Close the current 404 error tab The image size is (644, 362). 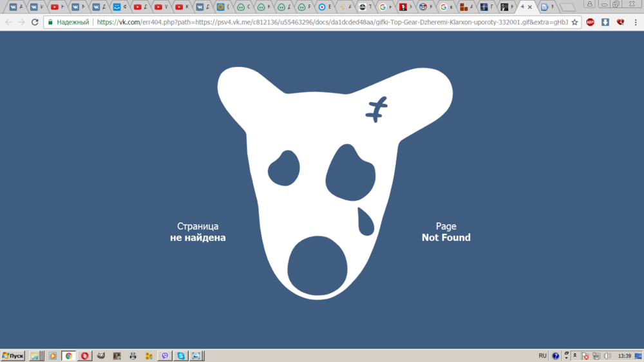[x=530, y=7]
